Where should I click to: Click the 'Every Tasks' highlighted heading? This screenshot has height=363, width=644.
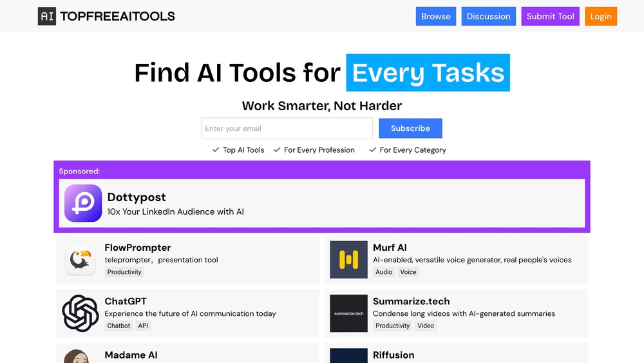pyautogui.click(x=428, y=73)
